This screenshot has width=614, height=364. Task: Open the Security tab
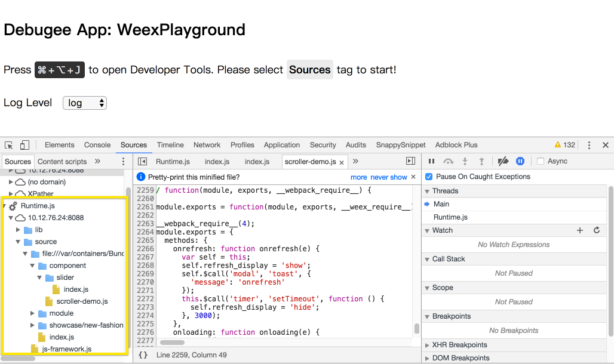(x=323, y=145)
